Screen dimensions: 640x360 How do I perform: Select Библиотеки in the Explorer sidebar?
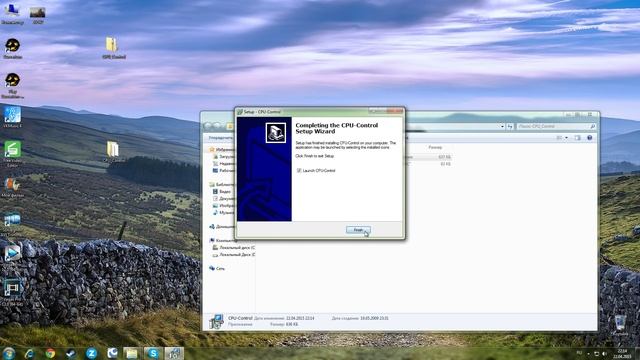coord(222,184)
